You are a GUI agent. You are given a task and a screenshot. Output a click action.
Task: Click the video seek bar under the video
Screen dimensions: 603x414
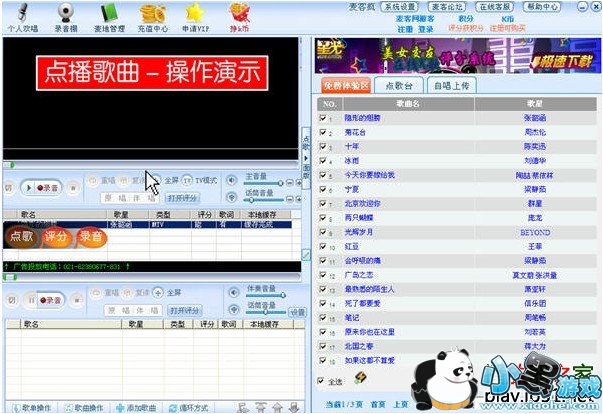(x=150, y=165)
